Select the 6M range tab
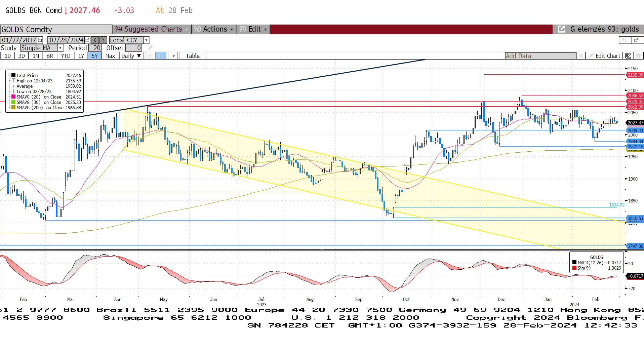 point(50,56)
